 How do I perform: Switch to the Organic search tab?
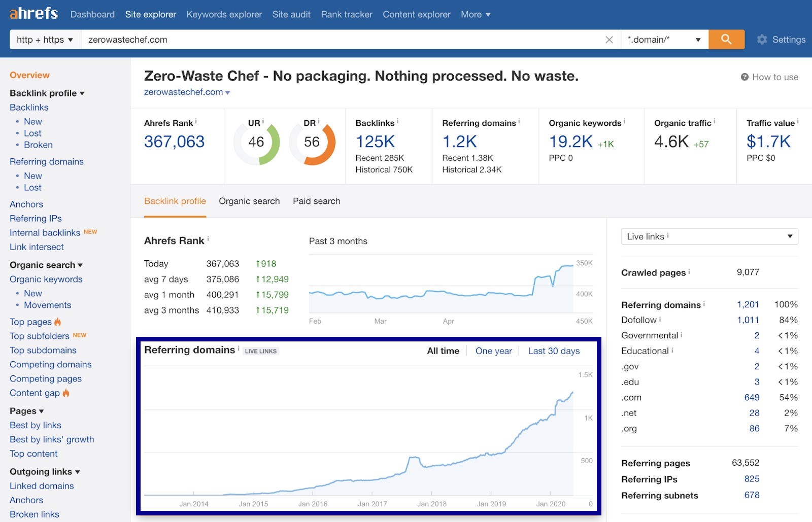(x=249, y=201)
